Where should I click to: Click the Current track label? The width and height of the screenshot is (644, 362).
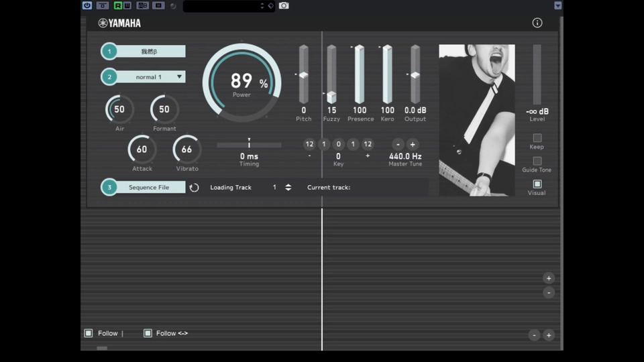tap(329, 187)
